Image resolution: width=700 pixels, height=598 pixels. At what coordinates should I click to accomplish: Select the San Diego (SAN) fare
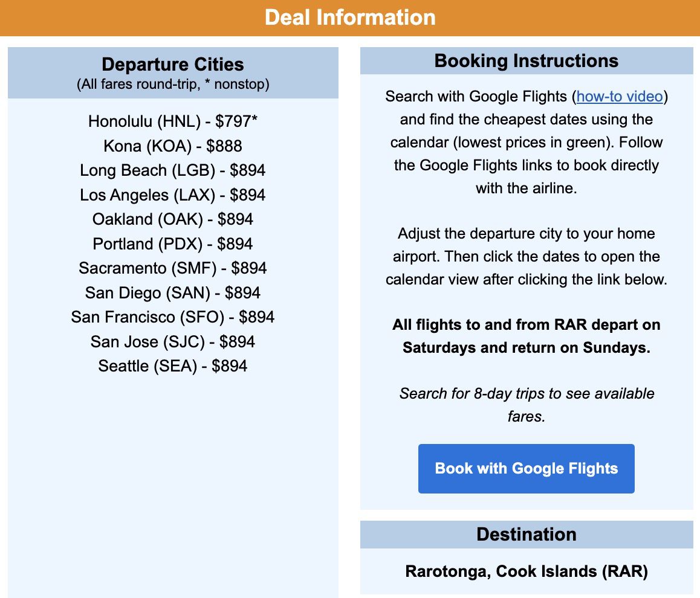172,292
